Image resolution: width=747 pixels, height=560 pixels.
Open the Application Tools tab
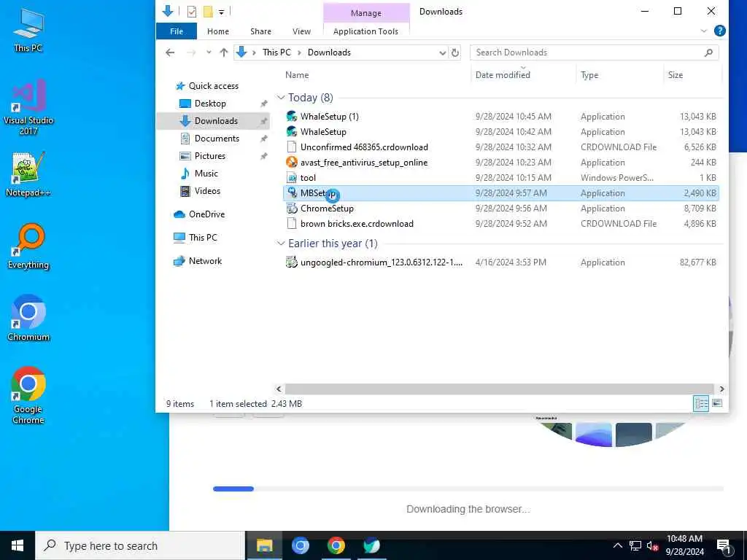coord(366,31)
